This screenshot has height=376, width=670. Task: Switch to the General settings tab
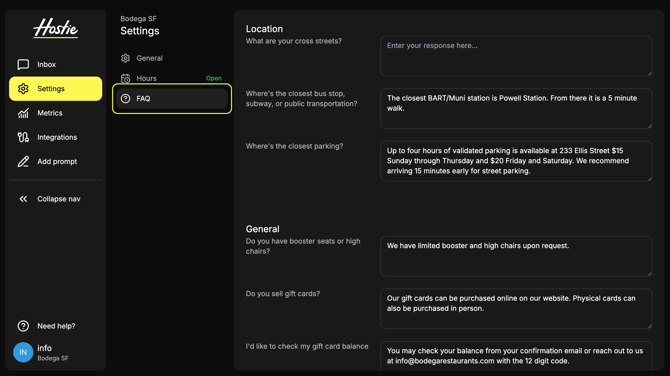(172, 58)
